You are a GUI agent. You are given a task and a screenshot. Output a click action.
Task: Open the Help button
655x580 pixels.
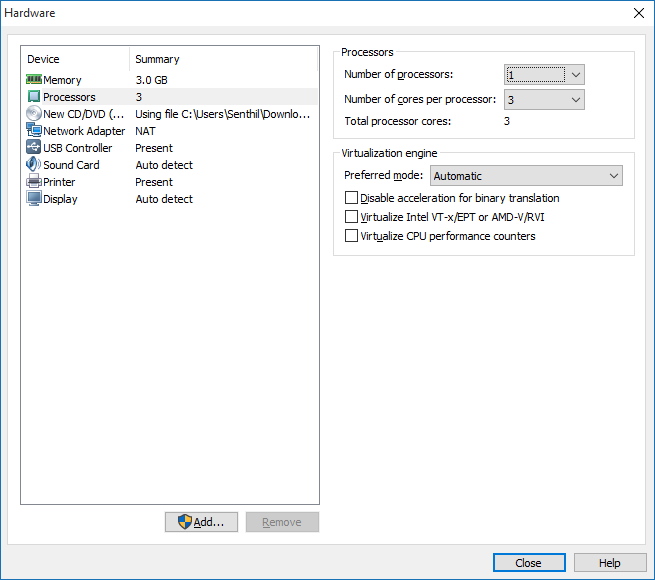pos(610,563)
